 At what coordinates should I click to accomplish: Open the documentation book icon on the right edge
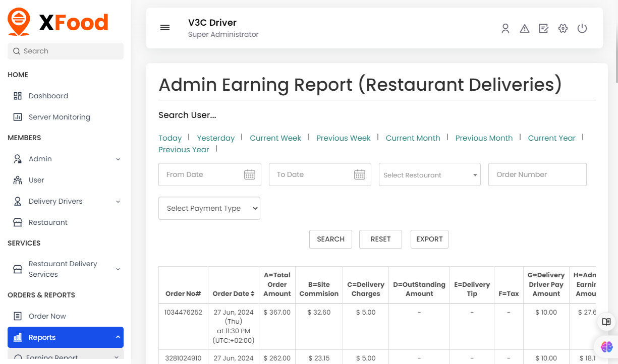(x=606, y=322)
